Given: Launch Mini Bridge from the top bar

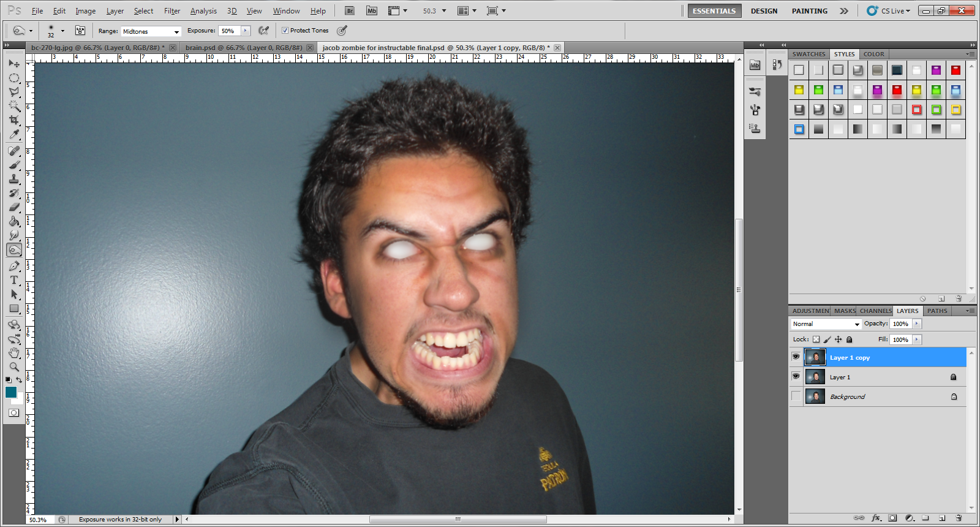Looking at the screenshot, I should point(372,10).
